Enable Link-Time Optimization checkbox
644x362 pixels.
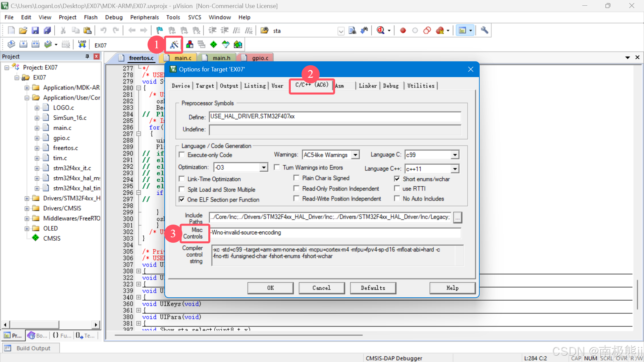coord(182,179)
